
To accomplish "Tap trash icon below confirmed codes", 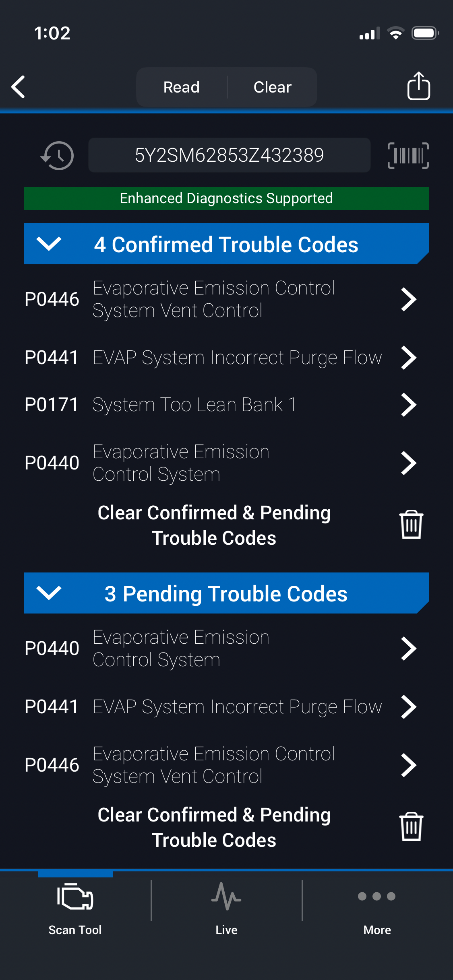I will click(x=411, y=524).
